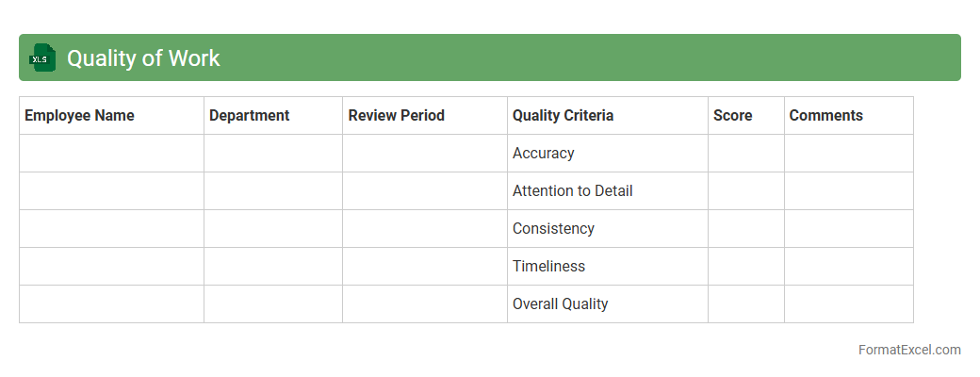This screenshot has width=980, height=377.
Task: Click the Quality of Work title
Action: [143, 58]
